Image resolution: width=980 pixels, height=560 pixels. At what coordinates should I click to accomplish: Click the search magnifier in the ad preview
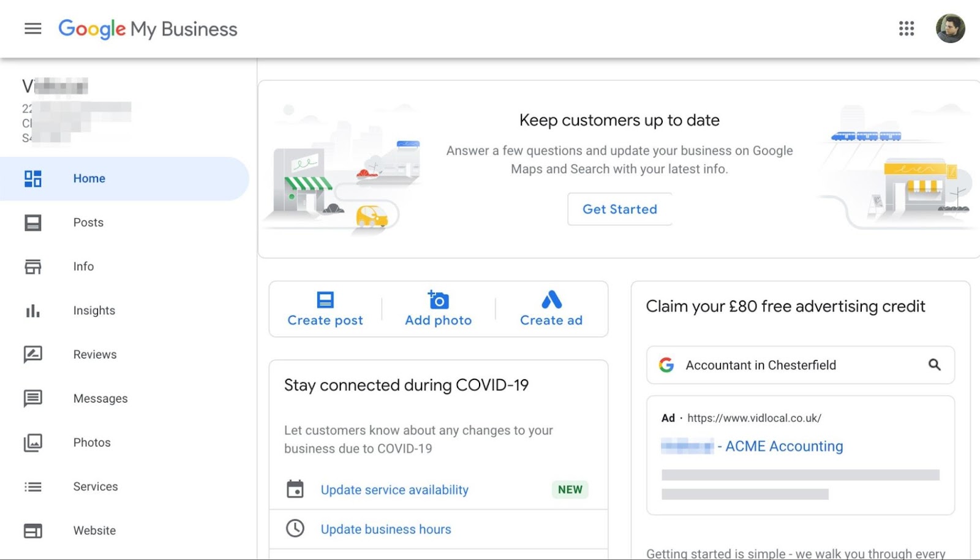click(x=935, y=365)
